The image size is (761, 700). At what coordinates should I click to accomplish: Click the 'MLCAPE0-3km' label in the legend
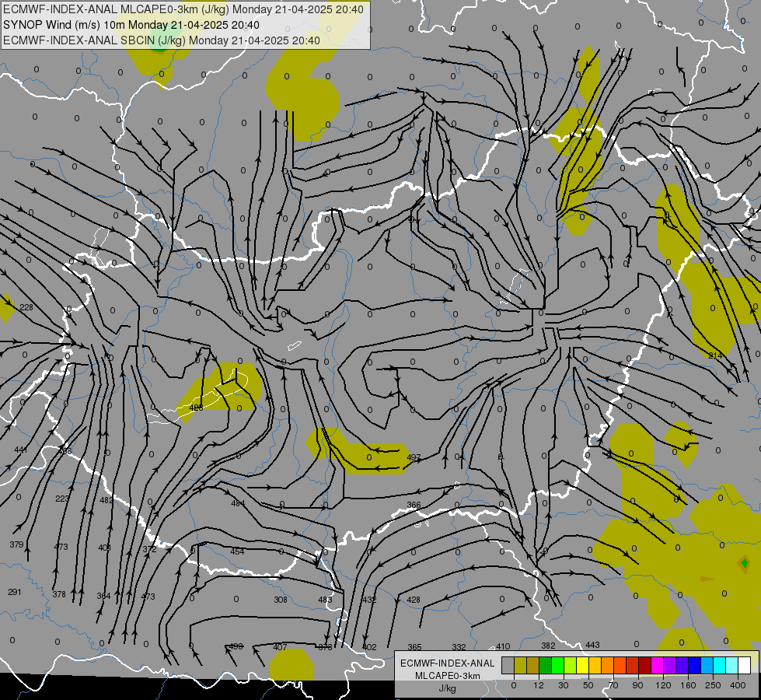(447, 676)
